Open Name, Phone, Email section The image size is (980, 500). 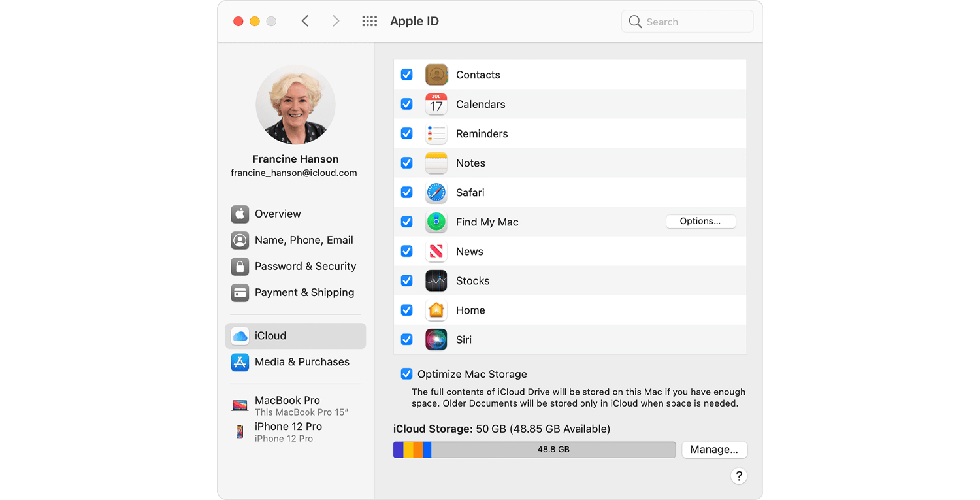point(295,240)
